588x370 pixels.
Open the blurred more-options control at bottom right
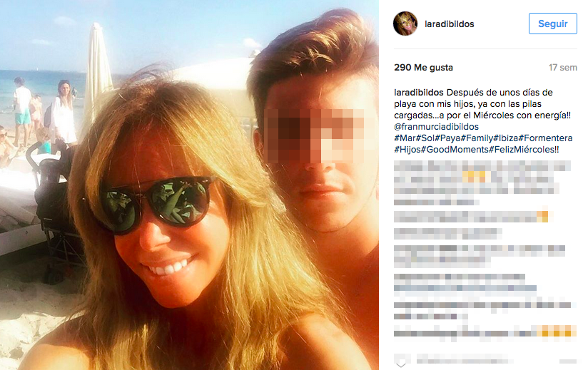(x=568, y=361)
